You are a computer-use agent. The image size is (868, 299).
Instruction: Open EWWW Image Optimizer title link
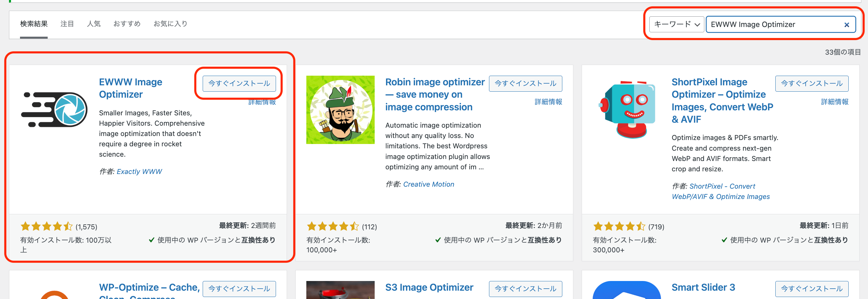tap(130, 88)
